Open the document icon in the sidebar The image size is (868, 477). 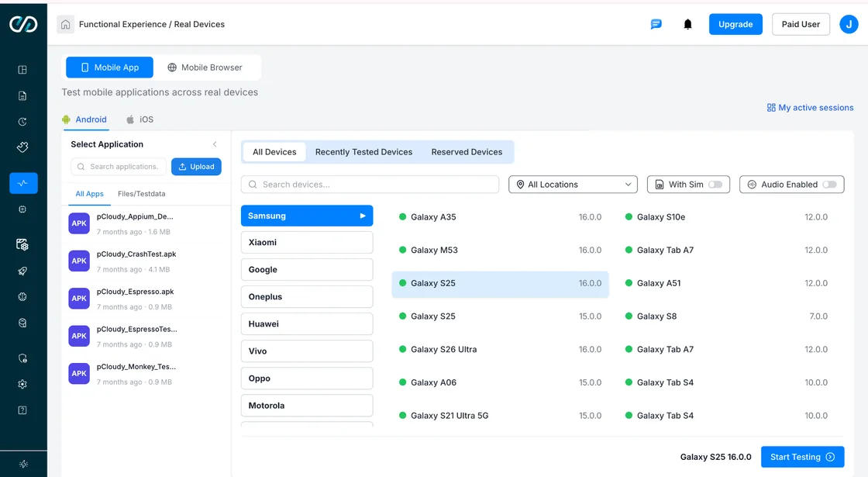point(22,96)
